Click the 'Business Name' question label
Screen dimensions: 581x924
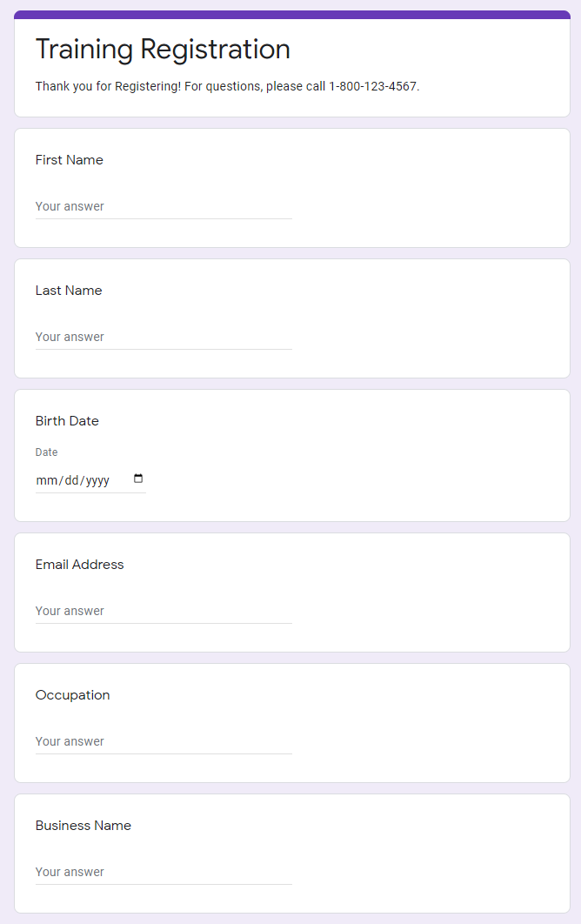coord(83,826)
